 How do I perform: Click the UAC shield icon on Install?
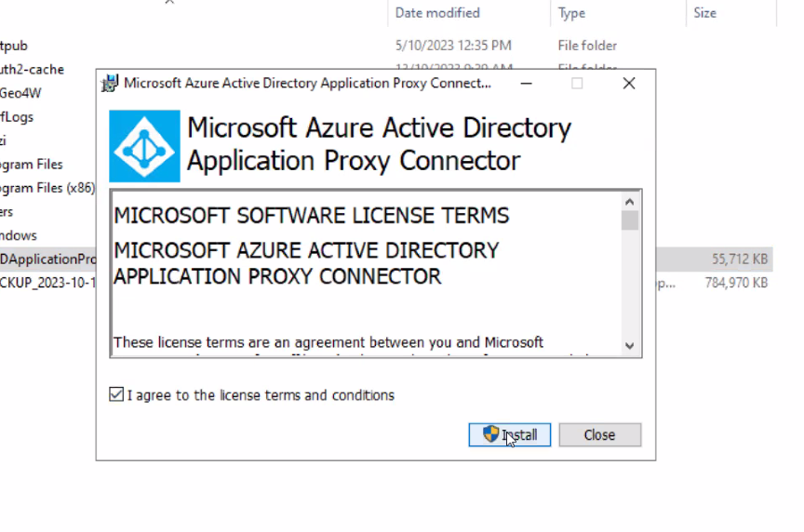(490, 434)
